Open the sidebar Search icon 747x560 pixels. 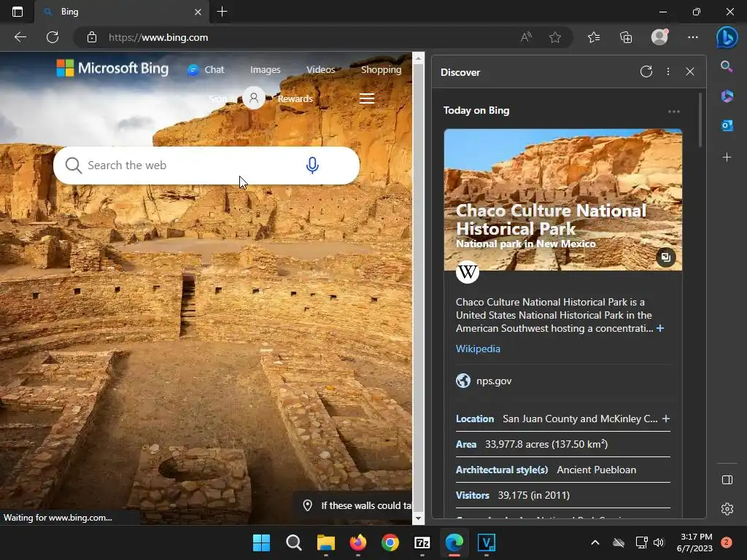click(x=727, y=66)
